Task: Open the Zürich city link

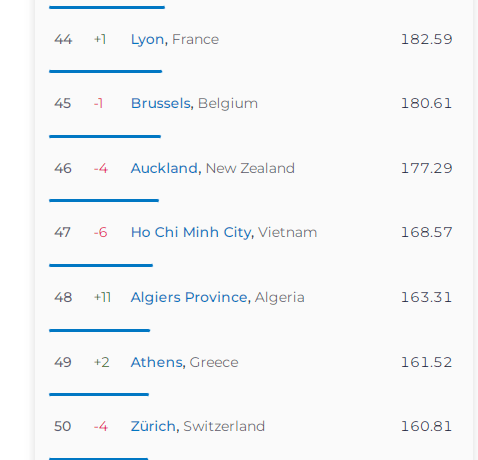Action: [153, 426]
